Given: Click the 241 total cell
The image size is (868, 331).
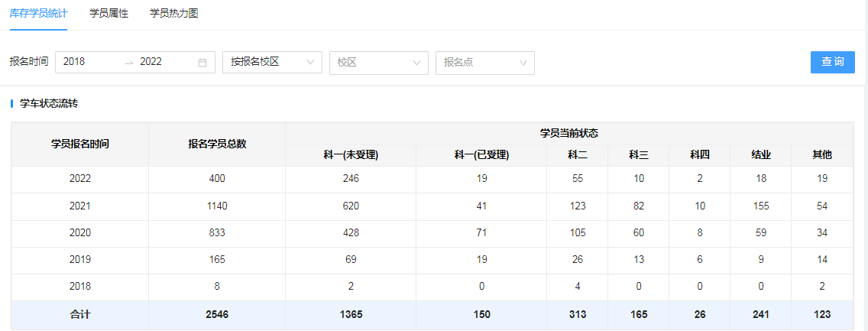Looking at the screenshot, I should pyautogui.click(x=760, y=314).
